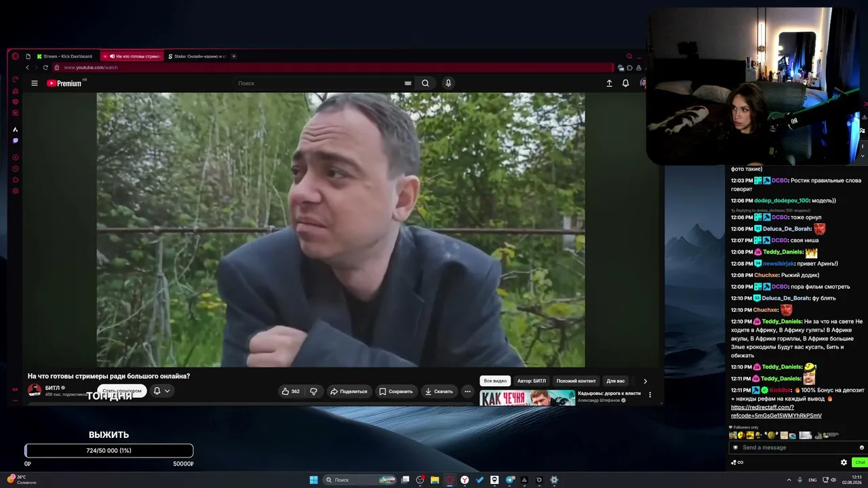
Task: Open the Twitch panel in Opera sidebar
Action: pyautogui.click(x=16, y=141)
